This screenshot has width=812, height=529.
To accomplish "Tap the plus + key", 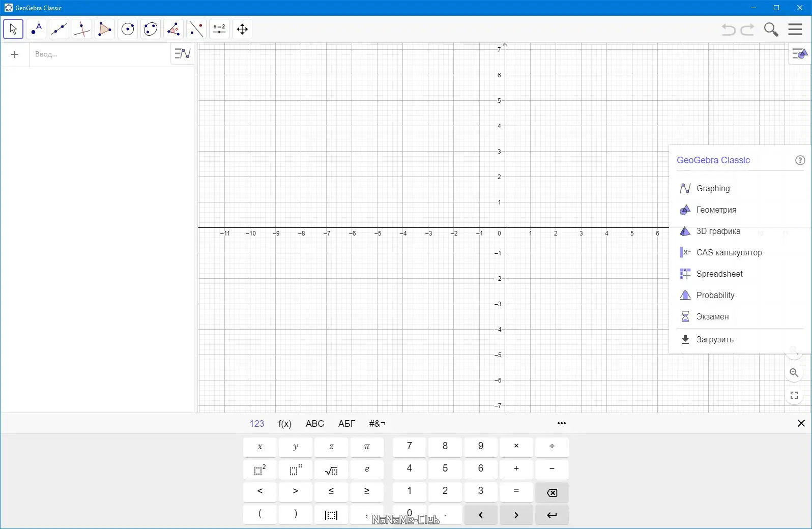I will point(516,469).
